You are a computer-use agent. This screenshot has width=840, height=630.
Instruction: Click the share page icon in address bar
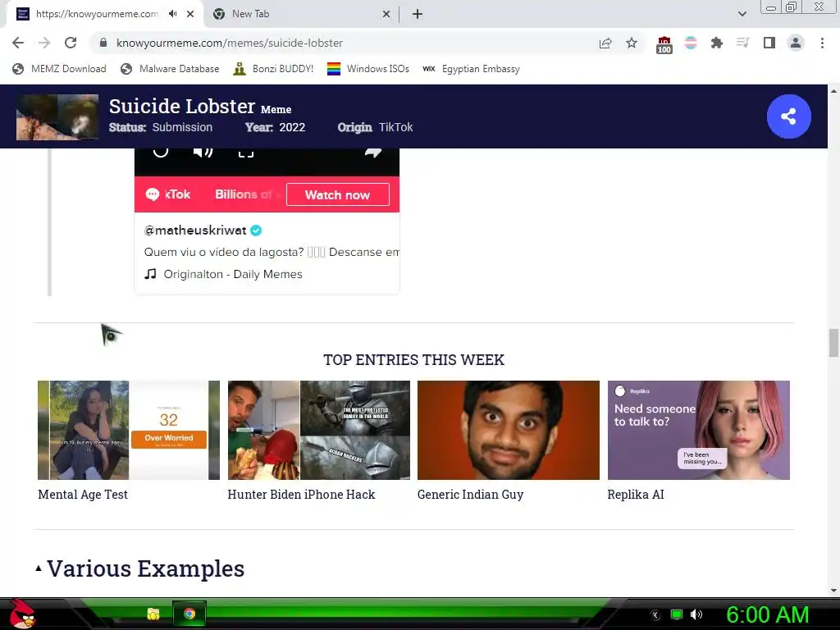click(605, 43)
